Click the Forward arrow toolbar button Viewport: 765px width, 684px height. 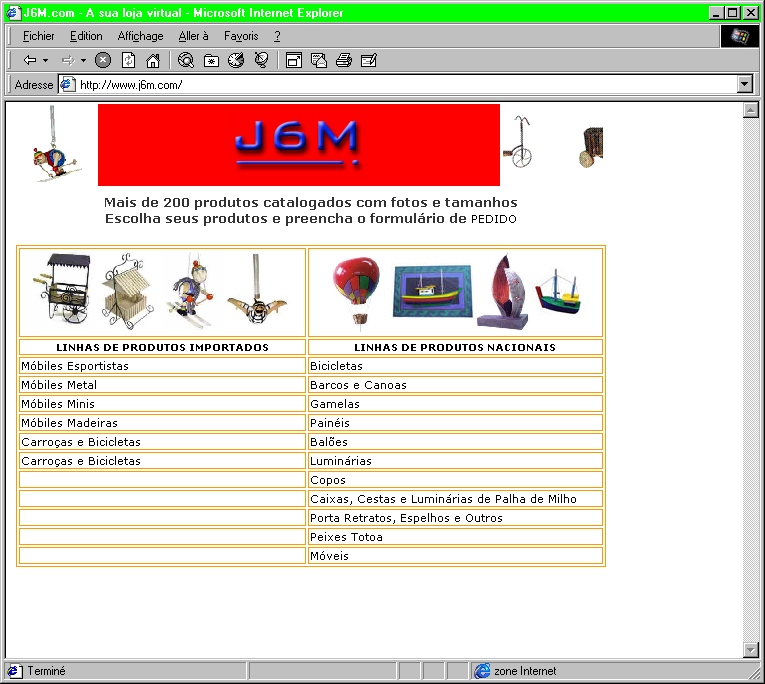[68, 60]
